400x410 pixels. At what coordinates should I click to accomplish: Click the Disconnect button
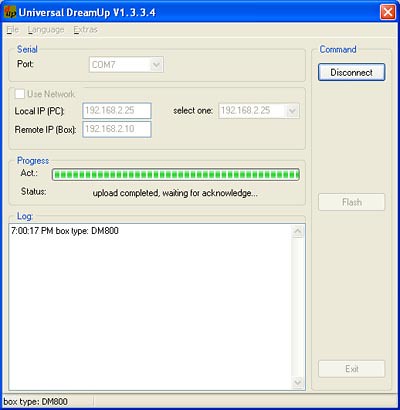pos(351,72)
